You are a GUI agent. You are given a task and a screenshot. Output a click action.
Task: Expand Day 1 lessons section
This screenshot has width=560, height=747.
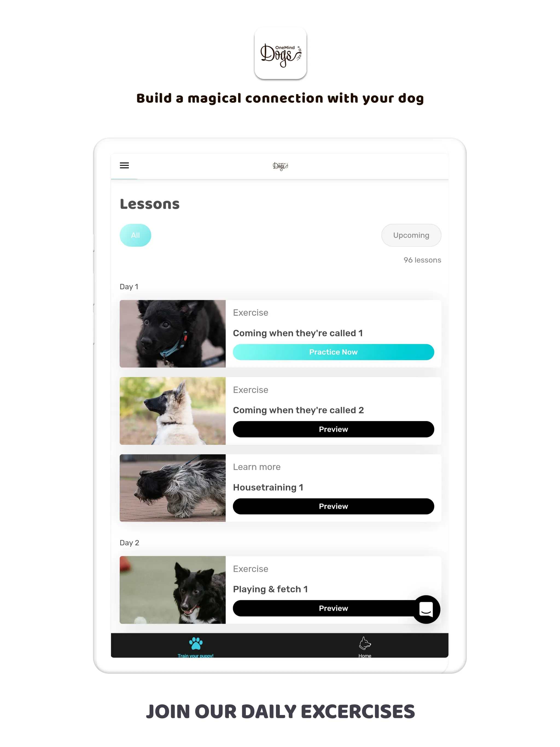[129, 287]
